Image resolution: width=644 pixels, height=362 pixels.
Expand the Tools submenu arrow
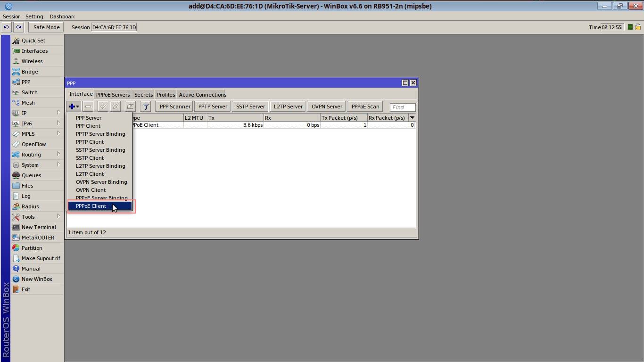pos(58,216)
